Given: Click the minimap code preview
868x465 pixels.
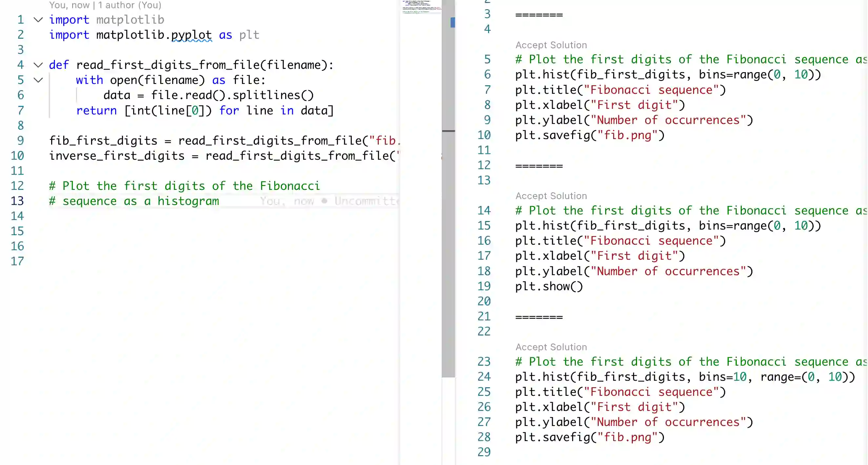Looking at the screenshot, I should coord(421,7).
